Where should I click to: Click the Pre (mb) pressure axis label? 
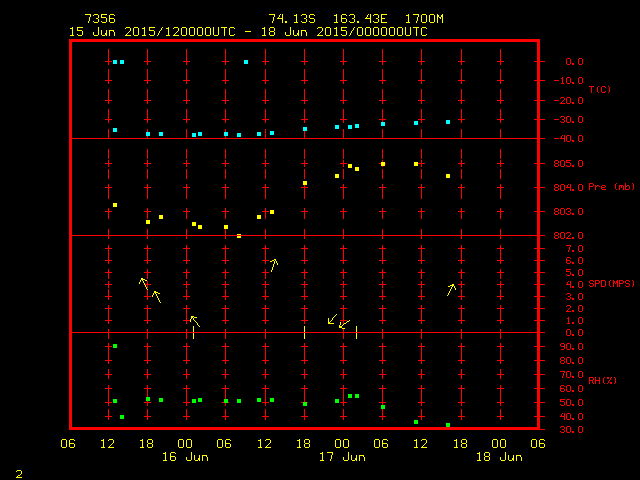pyautogui.click(x=611, y=187)
